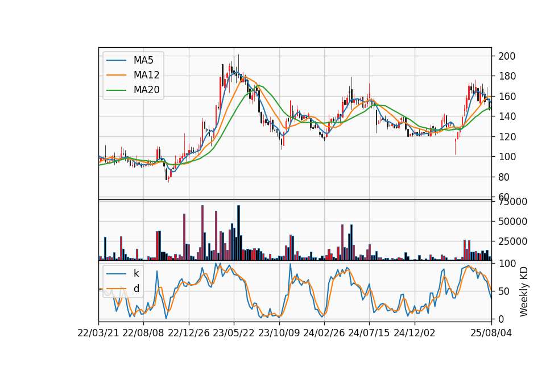Click the tallest black volume bar near 23/05/22
This screenshot has height=392, width=546.
[238, 233]
